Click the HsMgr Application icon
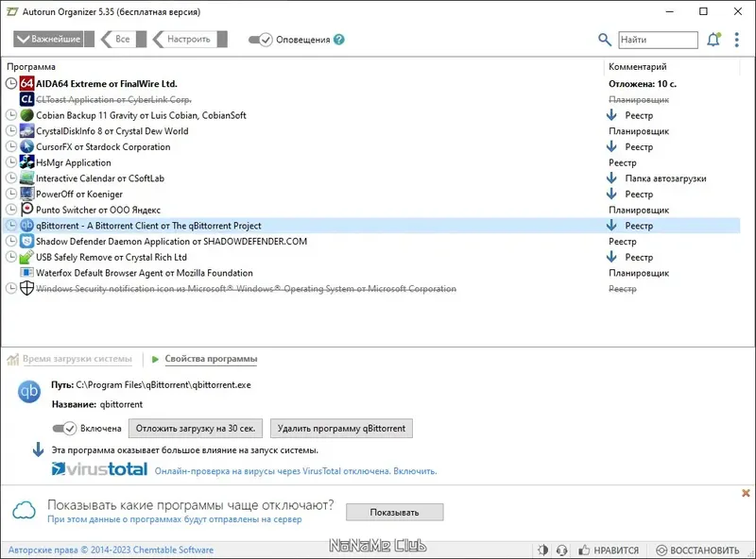Image resolution: width=756 pixels, height=559 pixels. coord(27,162)
